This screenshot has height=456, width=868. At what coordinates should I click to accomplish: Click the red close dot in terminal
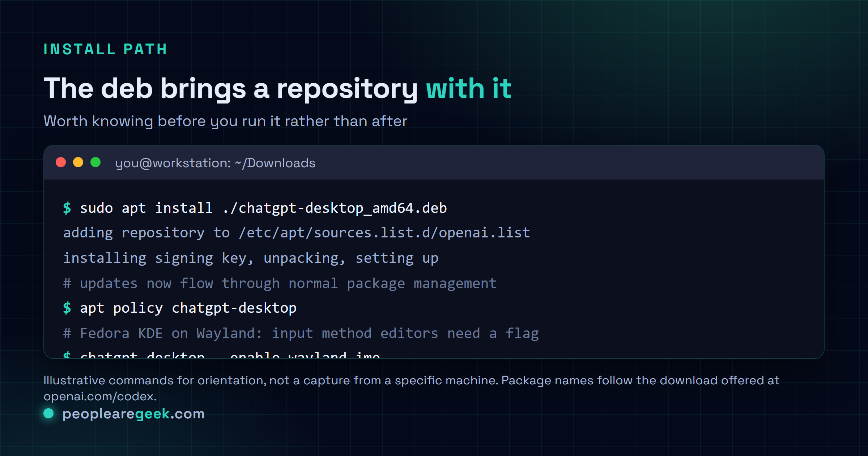[61, 162]
